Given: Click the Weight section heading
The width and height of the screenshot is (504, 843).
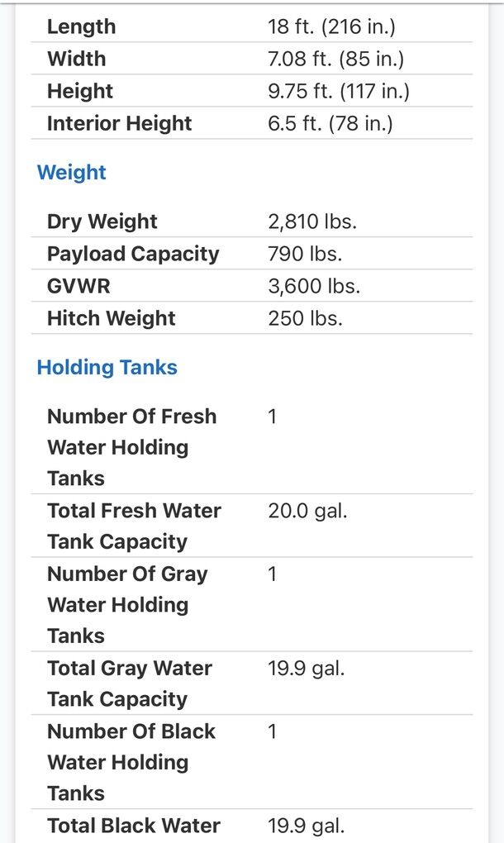Looking at the screenshot, I should 72,173.
